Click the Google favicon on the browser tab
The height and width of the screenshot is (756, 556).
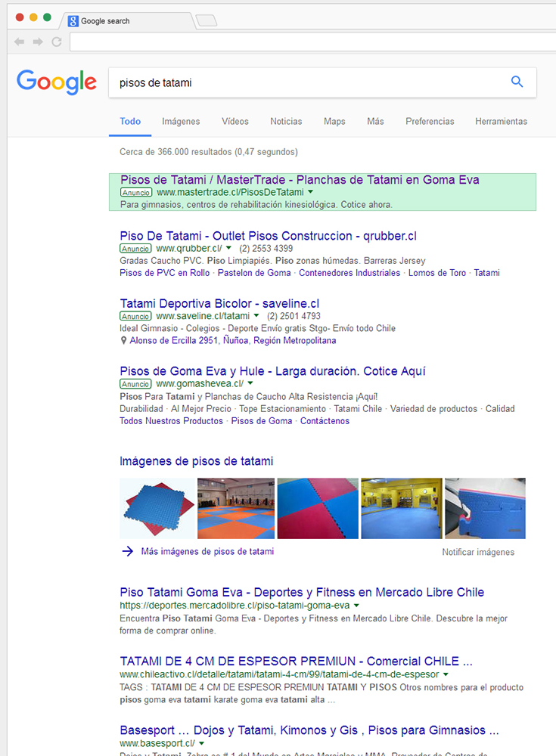point(73,21)
